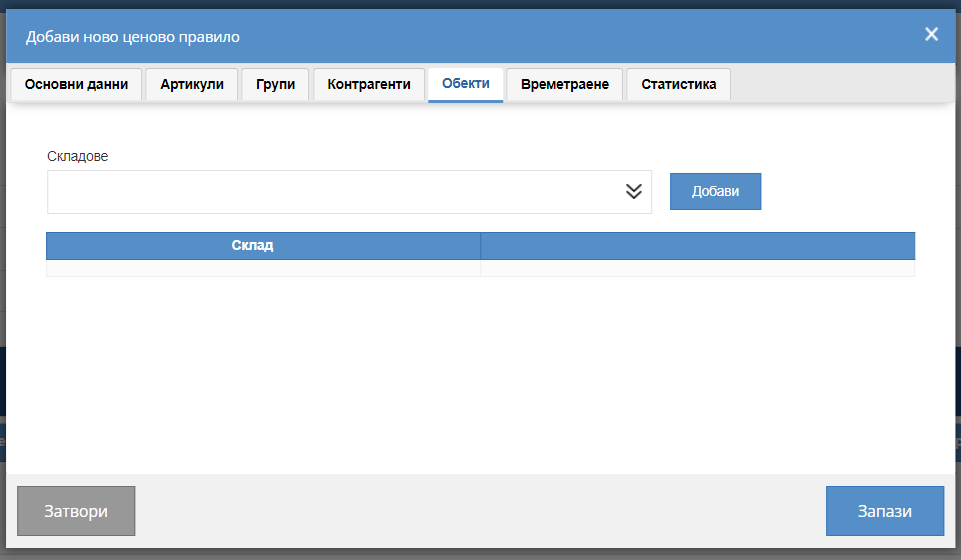Expand the Складове double-chevron dropdown arrow
Screen dimensions: 961x560
[634, 192]
